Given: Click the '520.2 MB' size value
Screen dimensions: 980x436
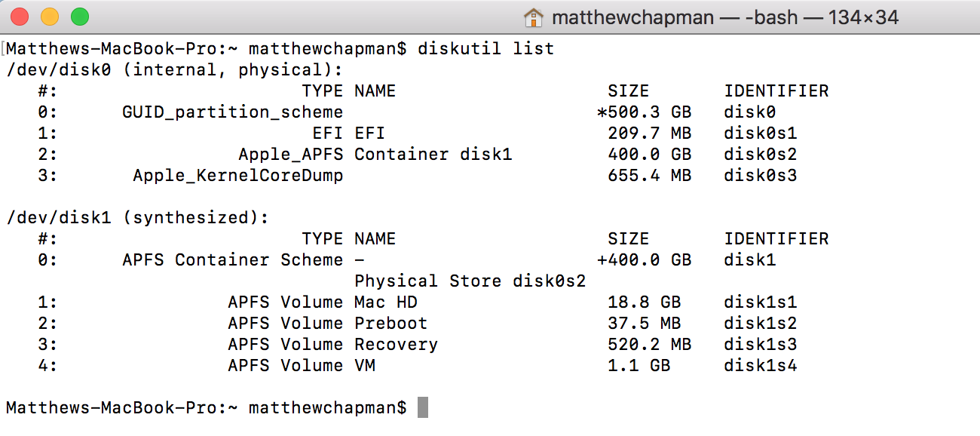Looking at the screenshot, I should tap(650, 345).
